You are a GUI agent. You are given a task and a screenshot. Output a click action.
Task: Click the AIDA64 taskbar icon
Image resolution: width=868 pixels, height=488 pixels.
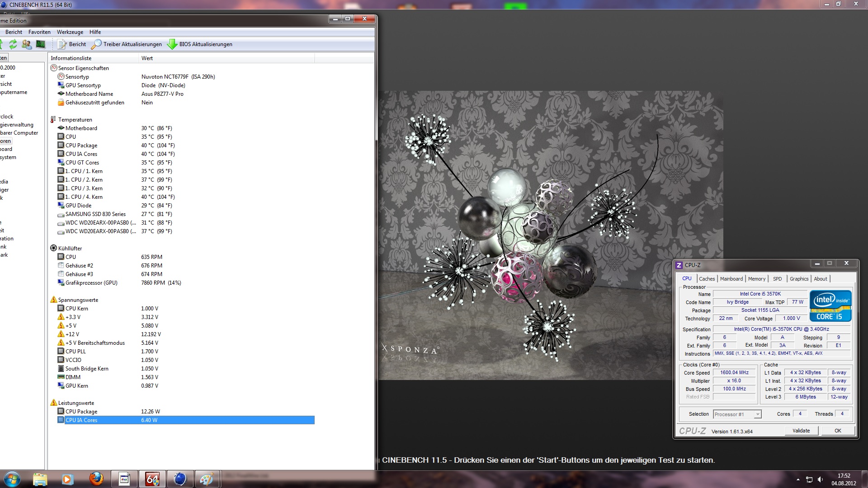152,479
